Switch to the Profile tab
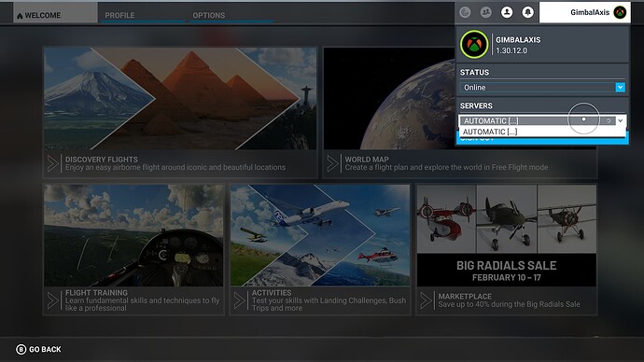 (119, 15)
